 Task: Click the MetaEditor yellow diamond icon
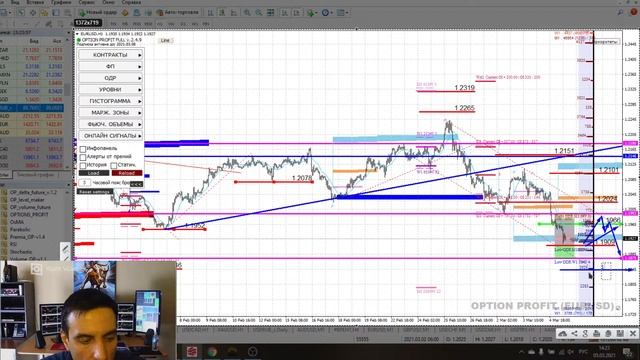125,13
